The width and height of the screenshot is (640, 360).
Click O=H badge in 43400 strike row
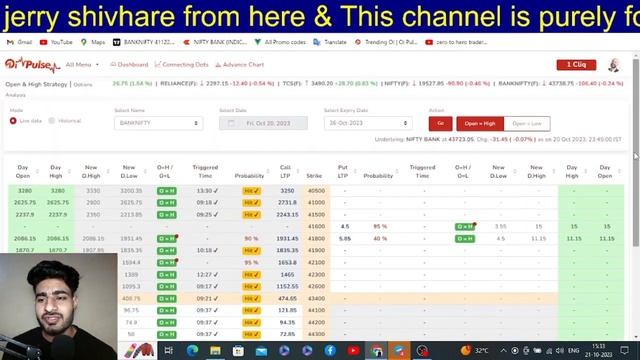pos(167,298)
